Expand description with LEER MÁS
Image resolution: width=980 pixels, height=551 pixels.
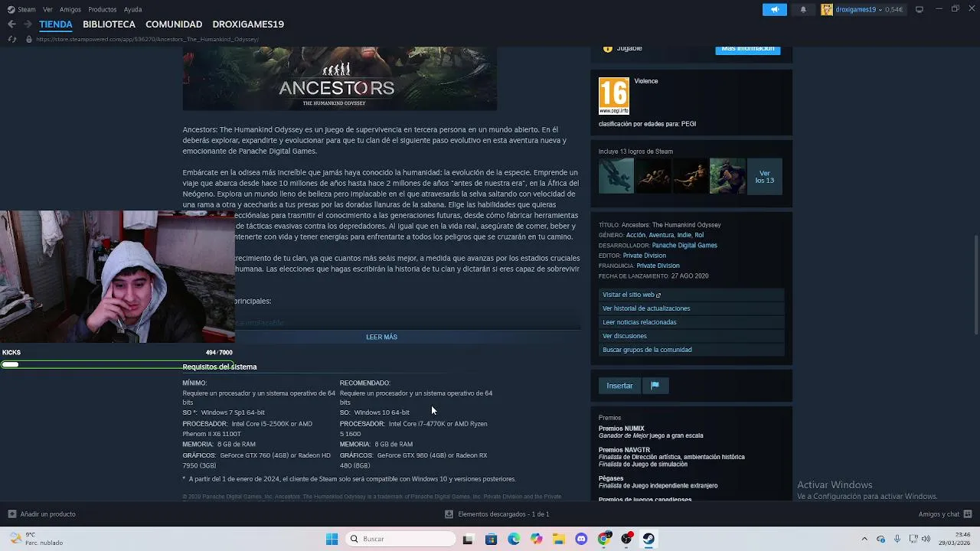381,337
